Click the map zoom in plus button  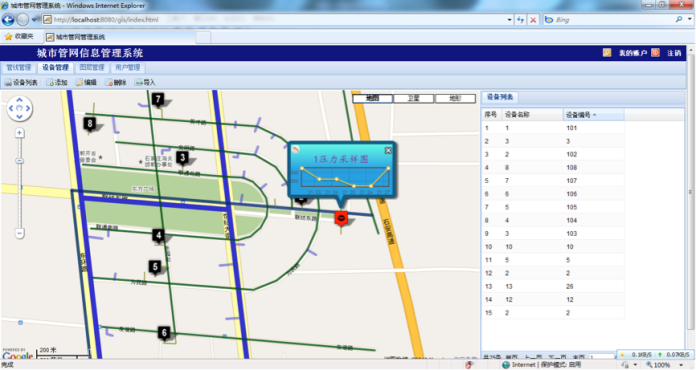coord(20,133)
